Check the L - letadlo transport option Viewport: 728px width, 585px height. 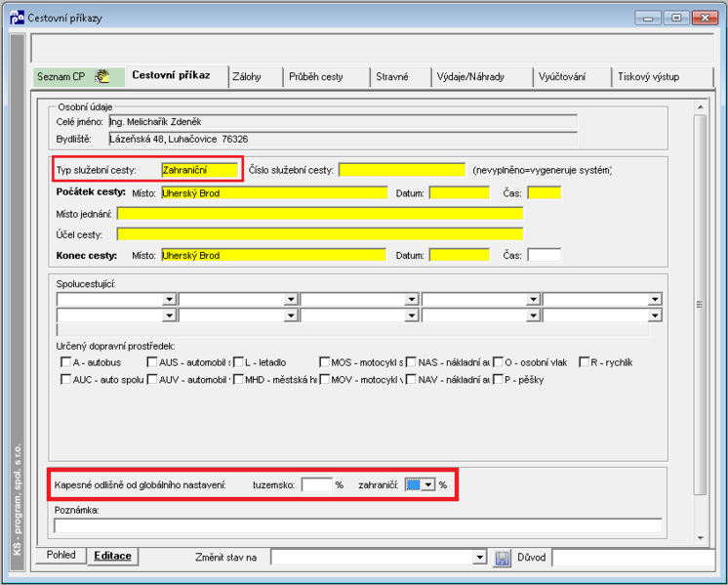pos(239,362)
